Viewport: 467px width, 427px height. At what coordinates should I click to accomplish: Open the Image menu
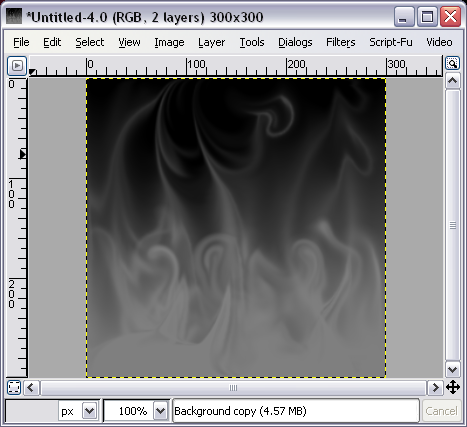(169, 43)
